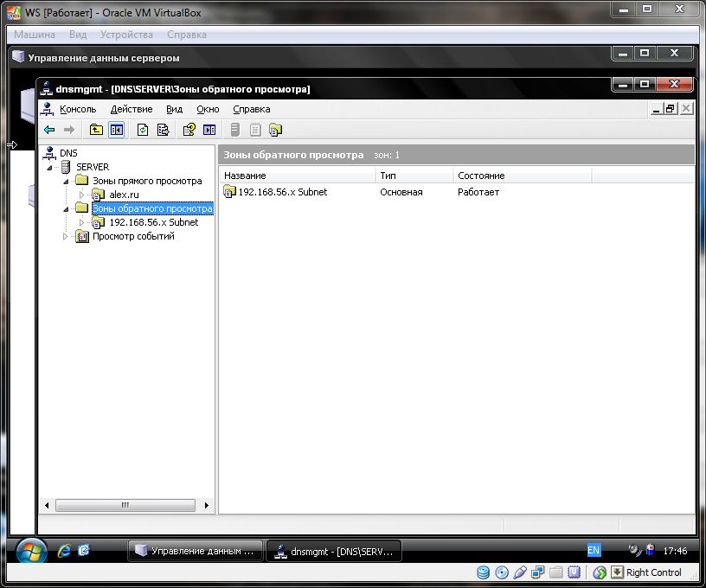Click VirtualBox network status icon

(537, 572)
